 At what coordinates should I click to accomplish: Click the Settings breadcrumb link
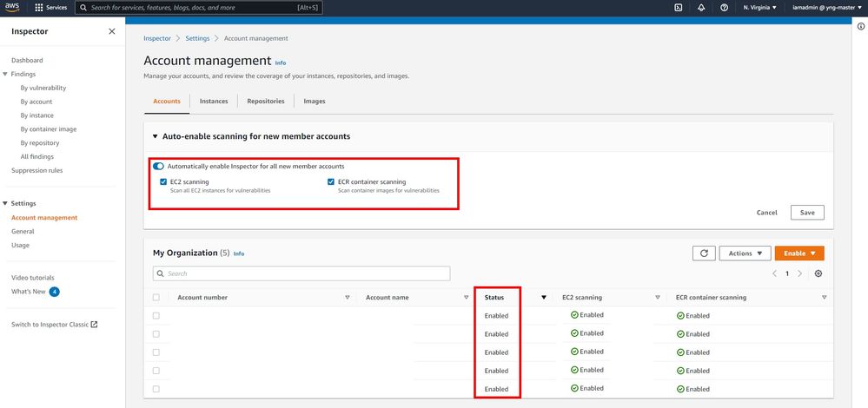pyautogui.click(x=197, y=39)
